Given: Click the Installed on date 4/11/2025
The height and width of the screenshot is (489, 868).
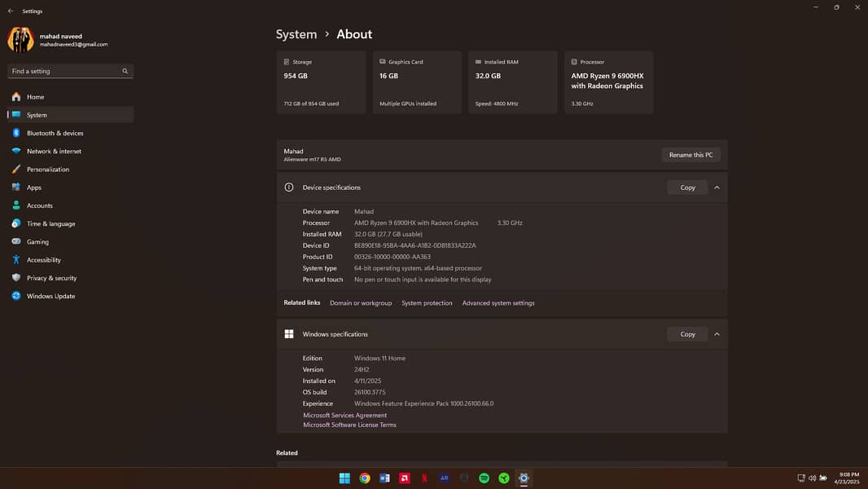Looking at the screenshot, I should tap(367, 381).
